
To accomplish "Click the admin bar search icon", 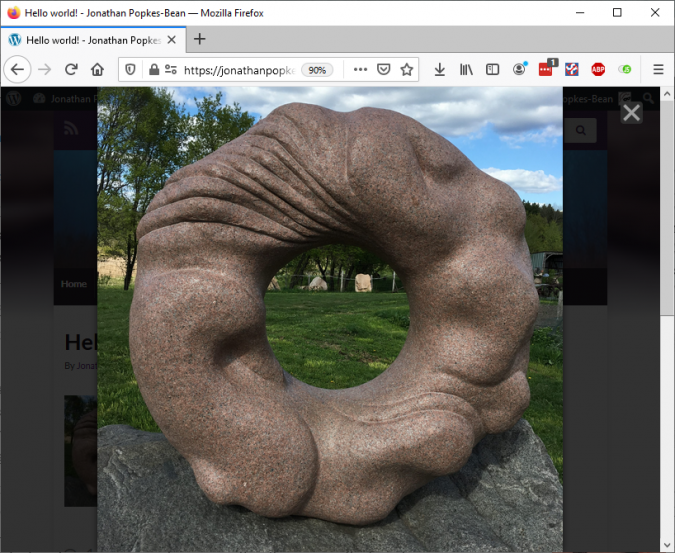I will [648, 99].
